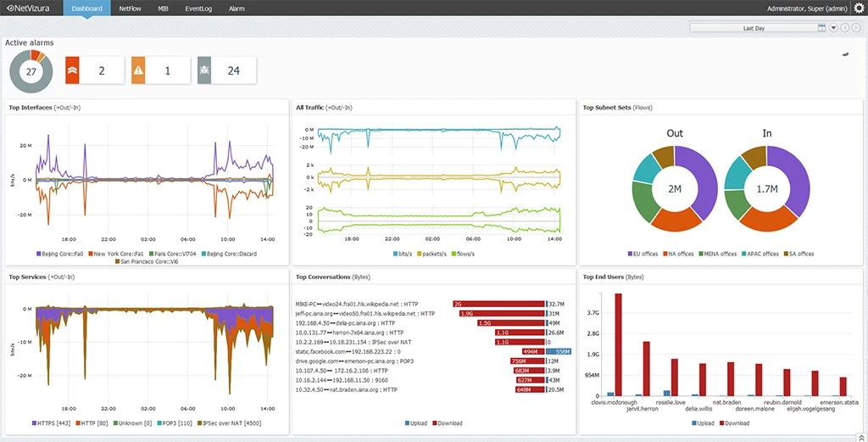868x442 pixels.
Task: Go to the next time period arrow
Action: pos(856,28)
